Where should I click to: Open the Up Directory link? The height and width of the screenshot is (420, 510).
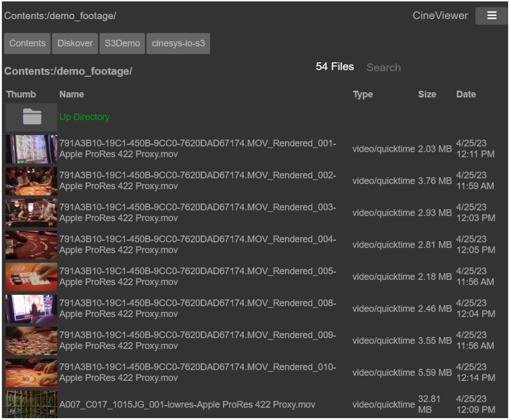click(84, 117)
